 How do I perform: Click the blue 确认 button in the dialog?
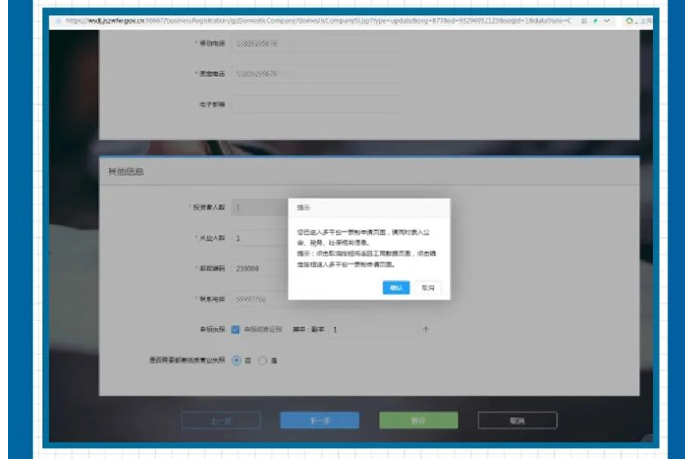pyautogui.click(x=396, y=287)
